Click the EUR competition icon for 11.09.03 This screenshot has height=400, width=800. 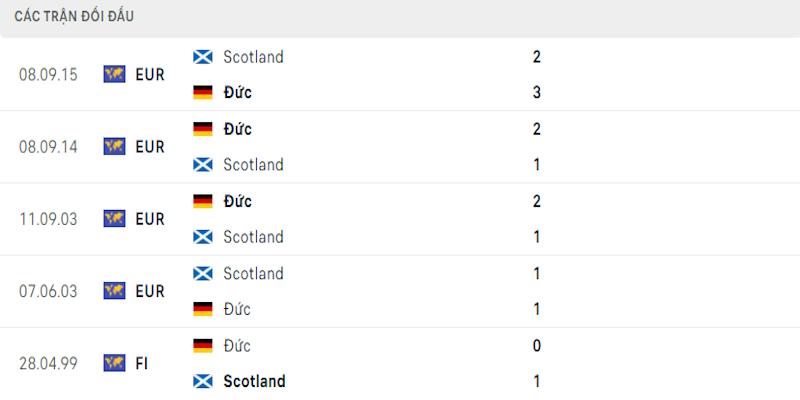point(114,218)
